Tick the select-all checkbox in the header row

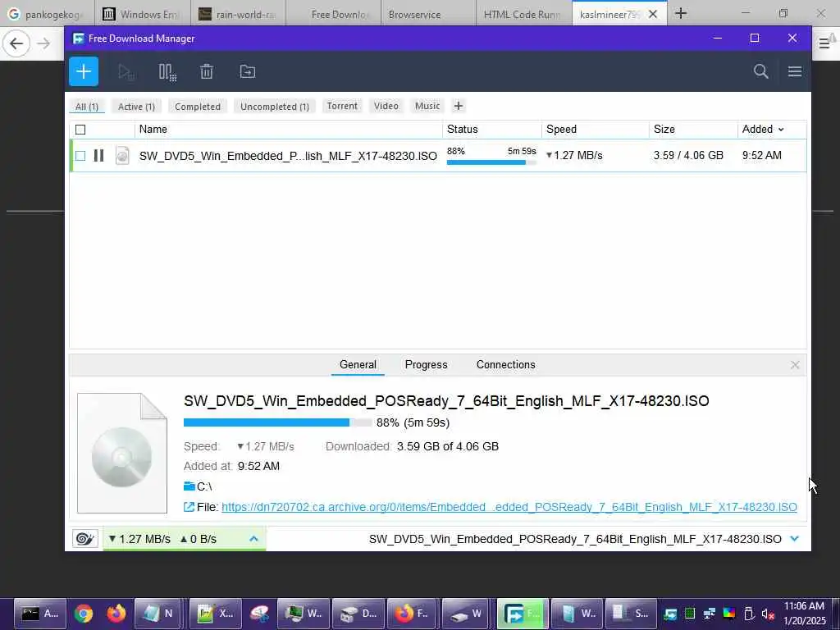pos(80,129)
